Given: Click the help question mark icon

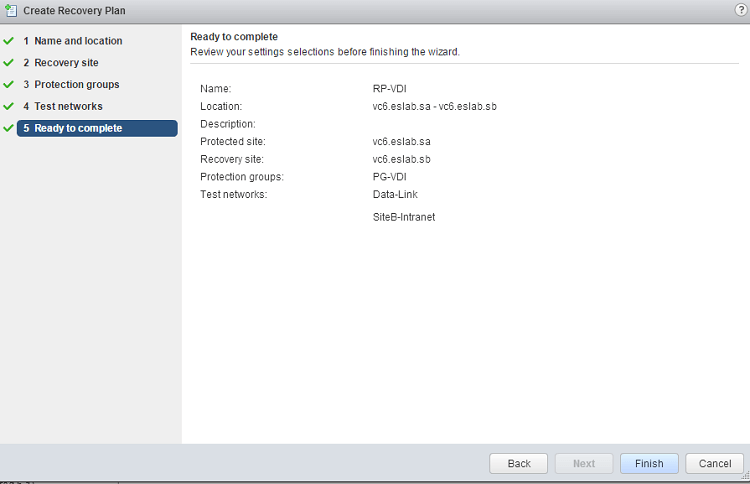Looking at the screenshot, I should (740, 9).
